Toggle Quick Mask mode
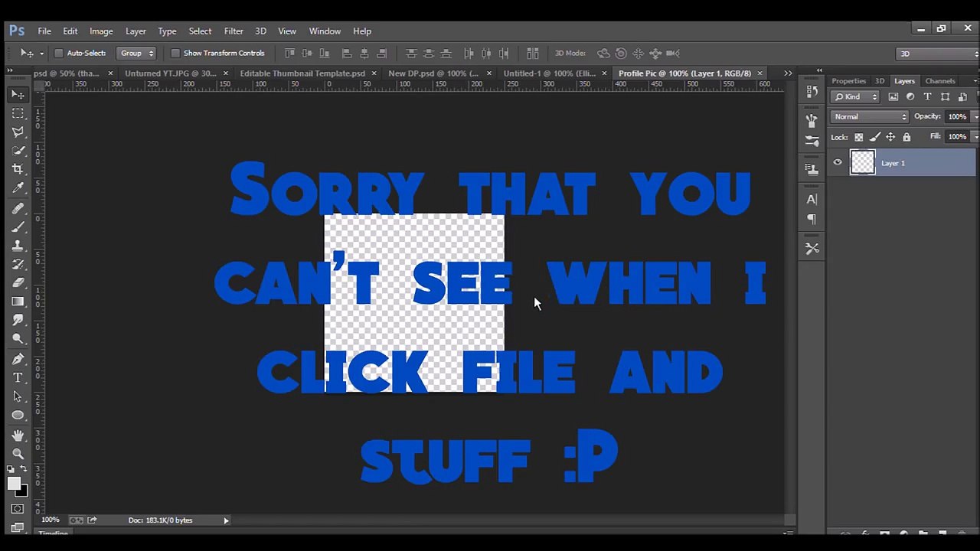The image size is (980, 551). point(18,509)
